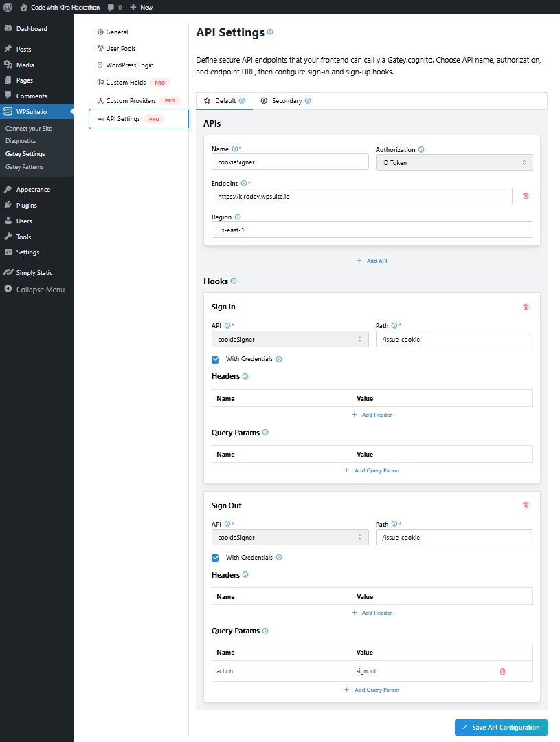
Task: Open comments bubble icon in admin bar
Action: (x=111, y=7)
